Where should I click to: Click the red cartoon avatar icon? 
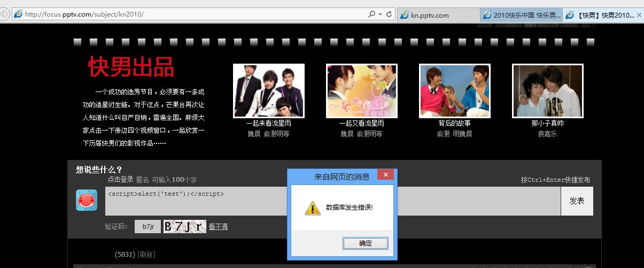[x=87, y=200]
